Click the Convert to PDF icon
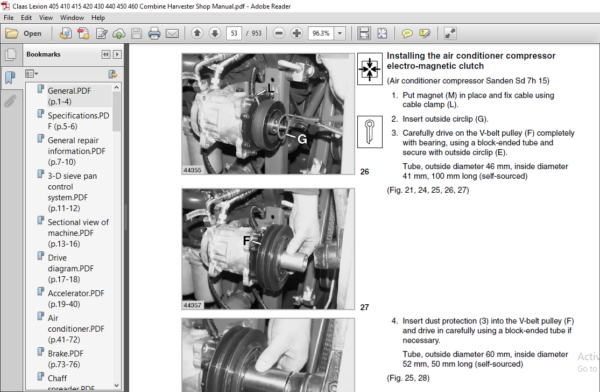600x392 pixels. (83, 34)
